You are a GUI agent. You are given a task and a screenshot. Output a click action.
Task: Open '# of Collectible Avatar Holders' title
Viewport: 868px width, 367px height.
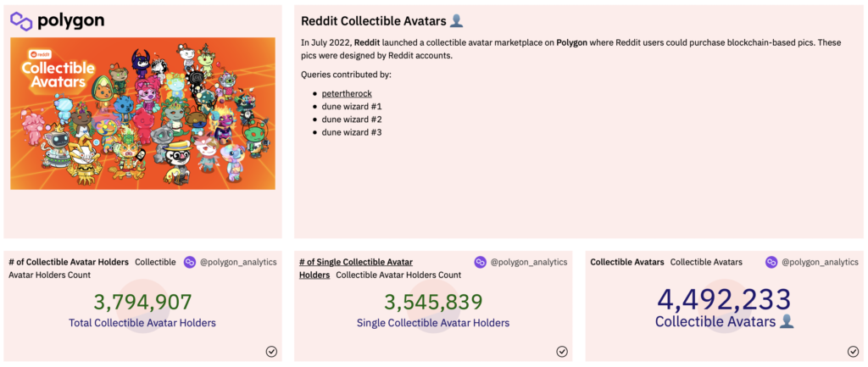click(x=69, y=262)
